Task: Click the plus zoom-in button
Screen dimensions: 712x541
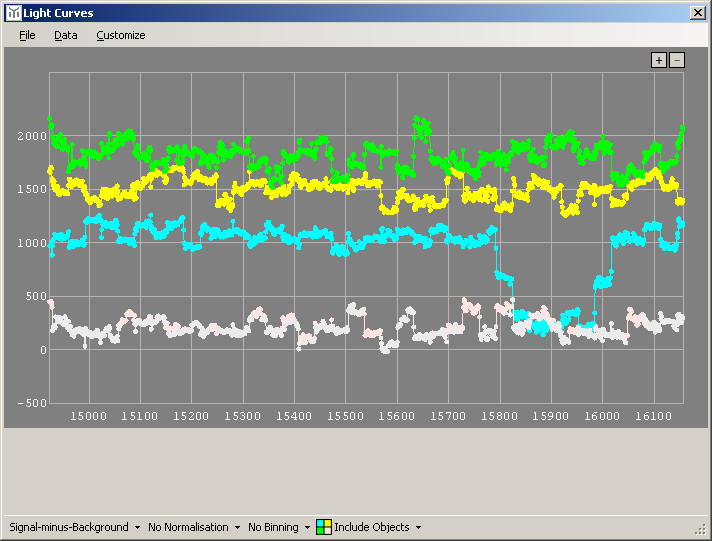Action: [x=658, y=60]
